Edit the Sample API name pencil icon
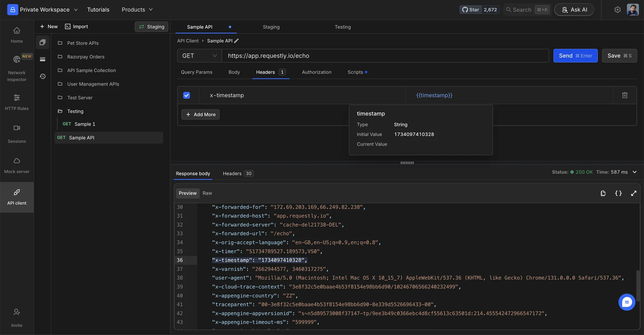 tap(236, 41)
